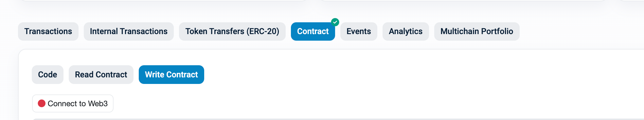Image resolution: width=644 pixels, height=120 pixels.
Task: Switch to Read Contract view
Action: pos(101,75)
